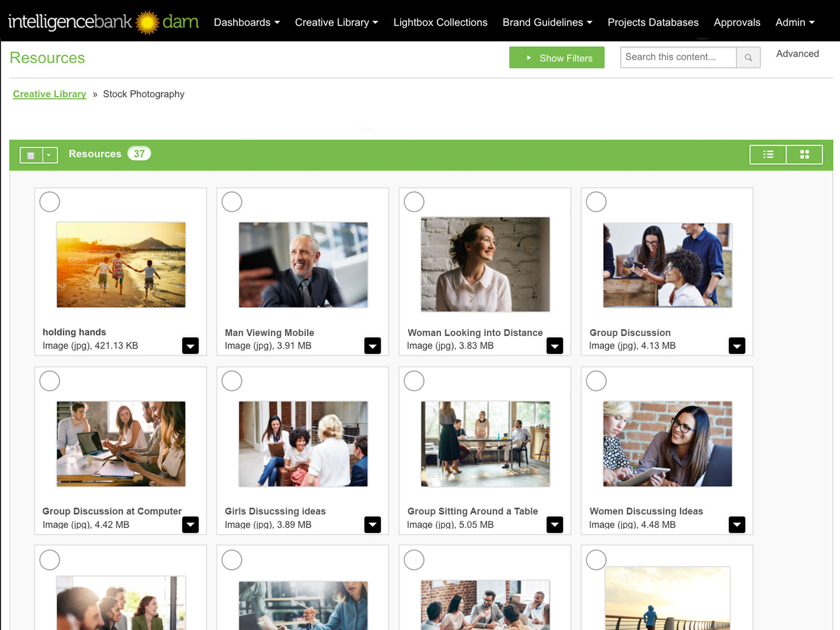Follow the Creative Library breadcrumb link
The width and height of the screenshot is (840, 630).
[49, 94]
